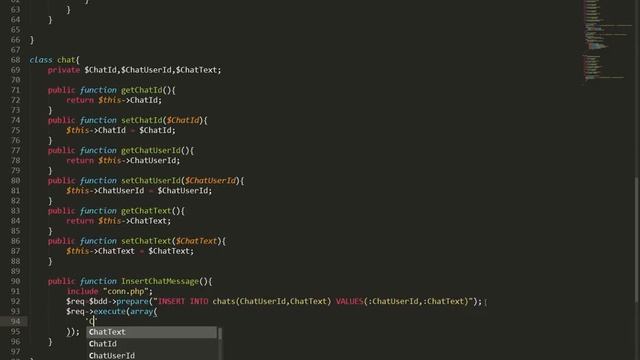Click the 'execute' method call on line 93
Image resolution: width=640 pixels, height=360 pixels.
[109, 311]
